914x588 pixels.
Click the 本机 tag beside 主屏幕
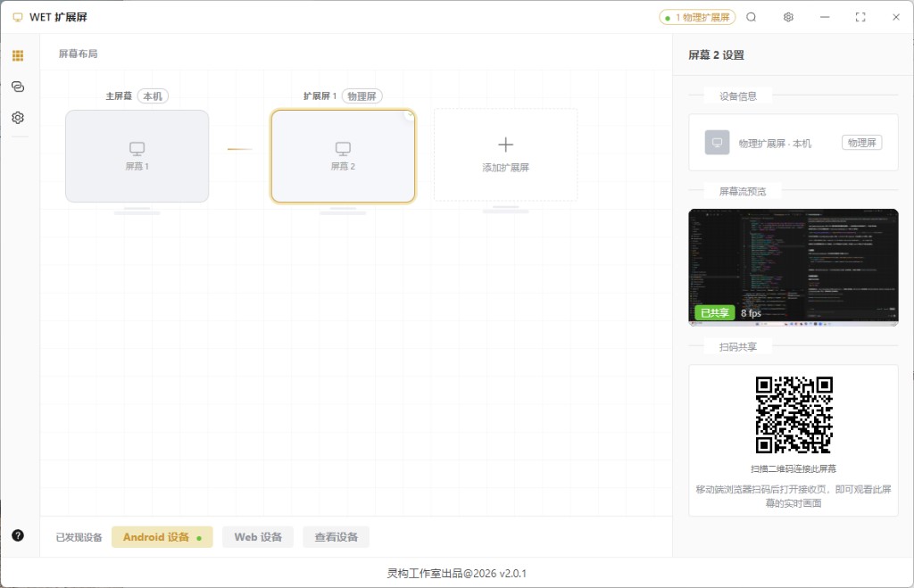tap(153, 96)
